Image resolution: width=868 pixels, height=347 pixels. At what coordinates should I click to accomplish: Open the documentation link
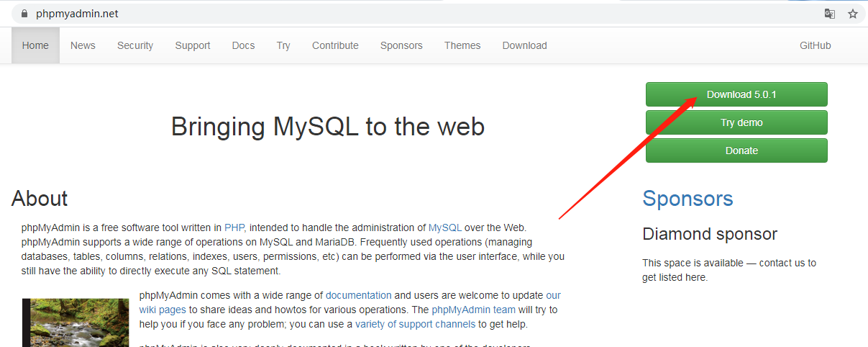pyautogui.click(x=358, y=295)
